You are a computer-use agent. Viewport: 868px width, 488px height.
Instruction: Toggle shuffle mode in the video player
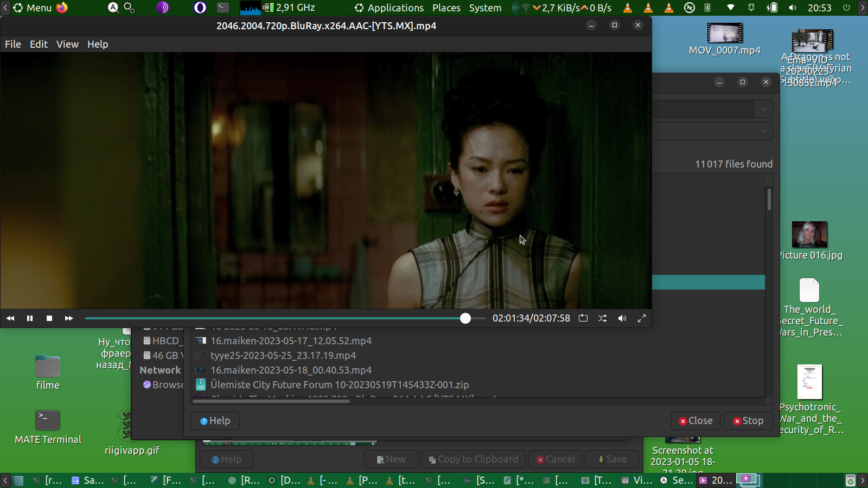pos(603,318)
